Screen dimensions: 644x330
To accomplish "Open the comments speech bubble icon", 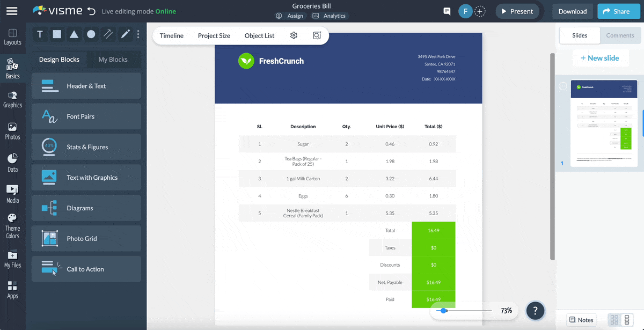I will click(447, 11).
